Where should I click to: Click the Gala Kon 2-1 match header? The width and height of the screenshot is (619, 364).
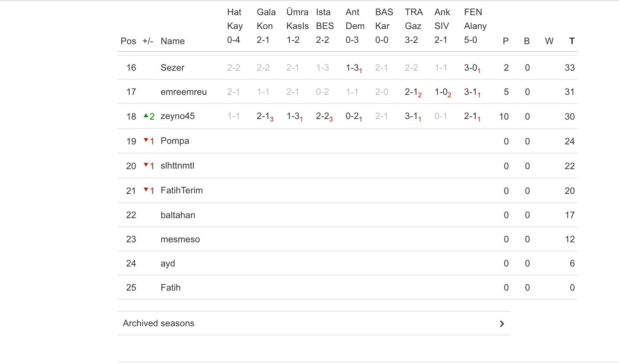click(x=266, y=26)
